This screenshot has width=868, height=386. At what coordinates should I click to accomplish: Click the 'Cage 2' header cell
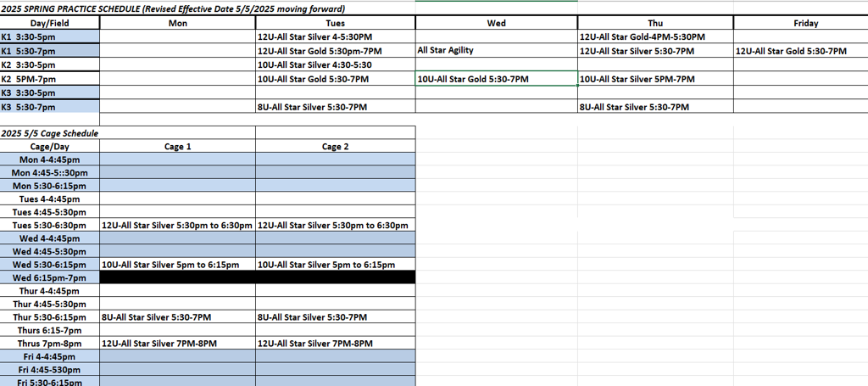335,147
